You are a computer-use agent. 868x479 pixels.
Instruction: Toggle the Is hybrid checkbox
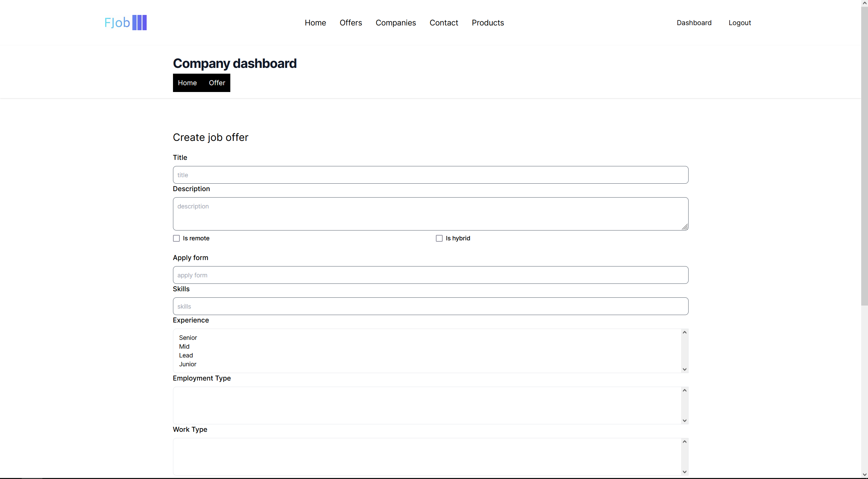coord(439,238)
